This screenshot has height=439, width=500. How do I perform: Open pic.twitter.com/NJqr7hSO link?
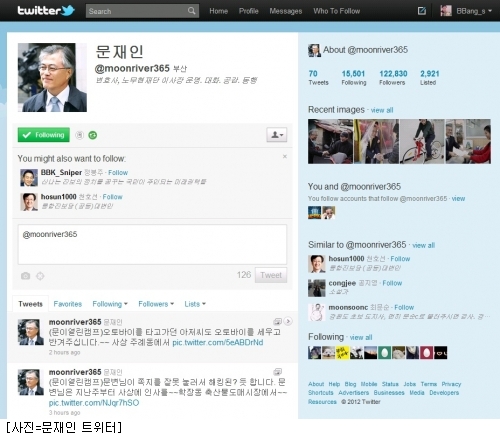[x=94, y=403]
